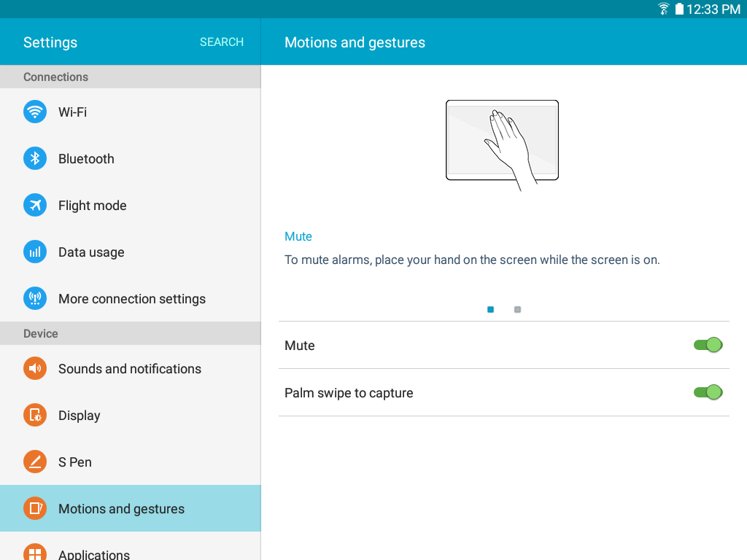Tap the Motions and gestures header title

pyautogui.click(x=355, y=42)
